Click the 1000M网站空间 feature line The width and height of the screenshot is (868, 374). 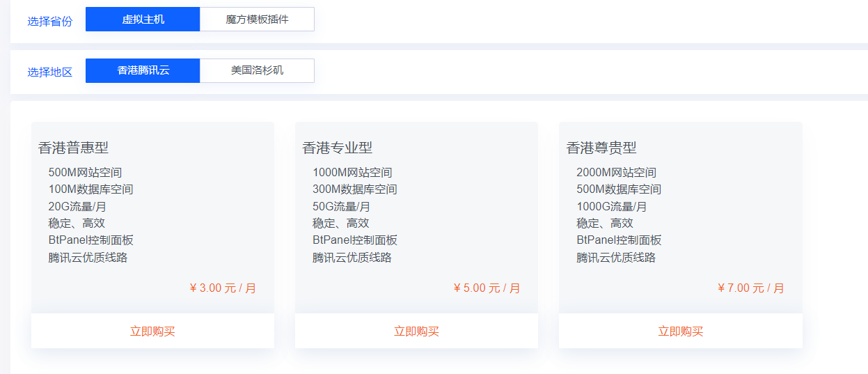point(352,172)
